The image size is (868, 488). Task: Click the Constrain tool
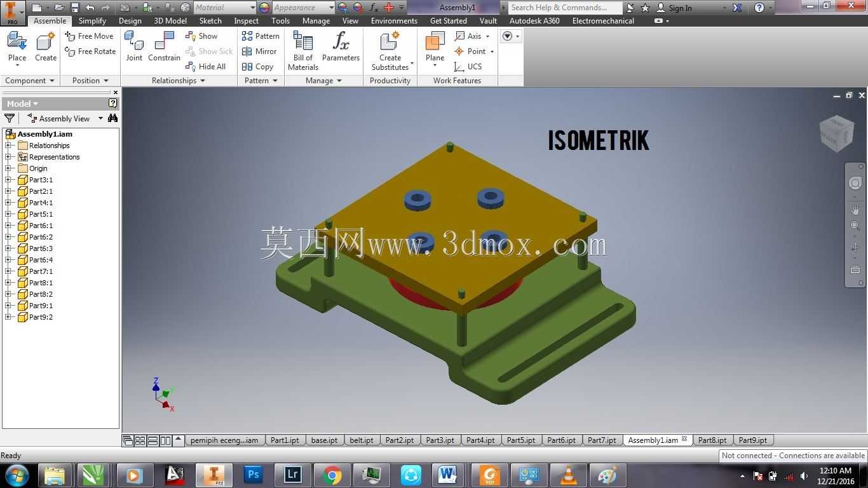click(x=164, y=48)
